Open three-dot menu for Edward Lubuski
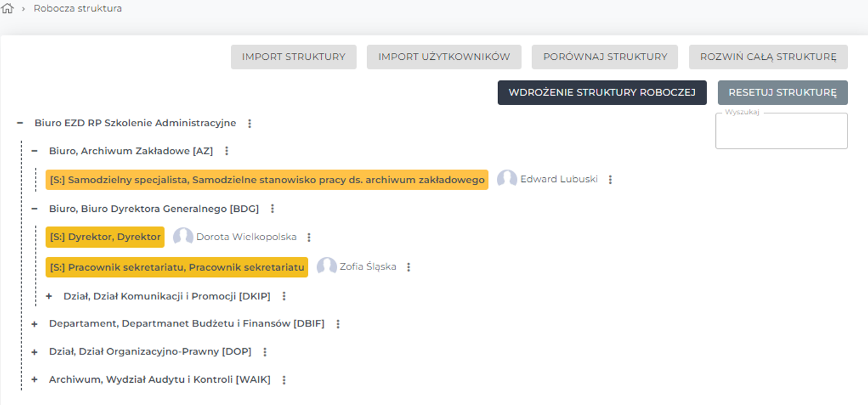The height and width of the screenshot is (405, 868). coord(610,180)
